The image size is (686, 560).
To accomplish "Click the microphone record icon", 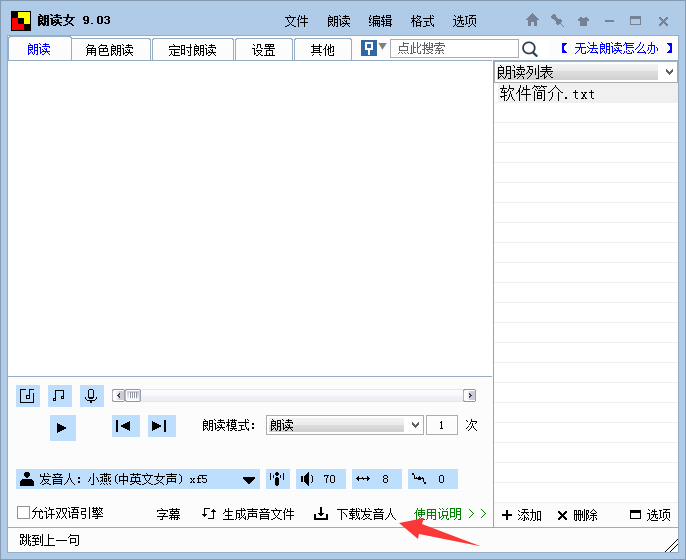I will tap(91, 396).
